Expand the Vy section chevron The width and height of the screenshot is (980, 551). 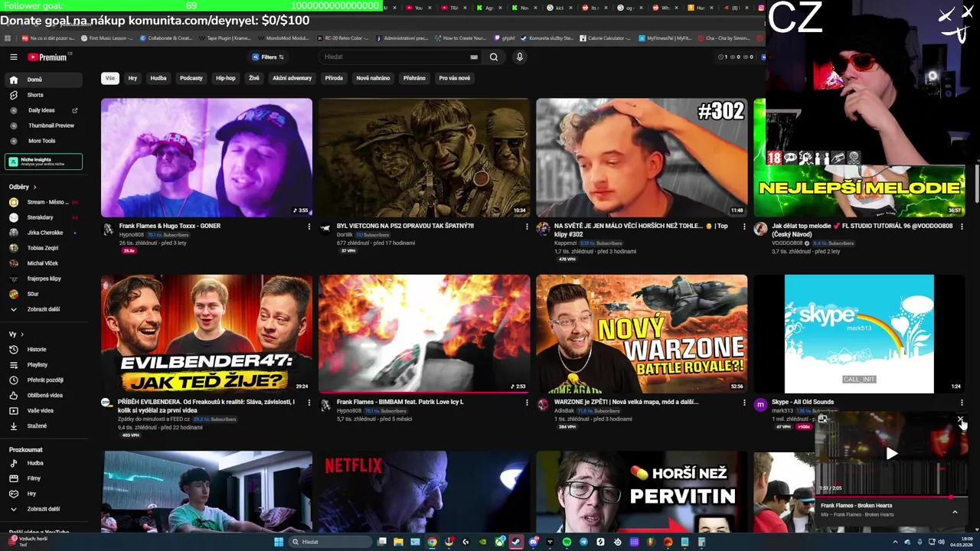[x=22, y=334]
